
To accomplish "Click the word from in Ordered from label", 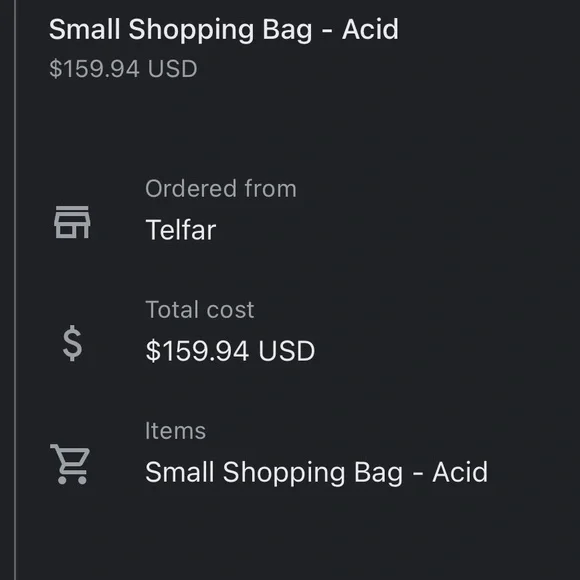I will click(x=271, y=188).
